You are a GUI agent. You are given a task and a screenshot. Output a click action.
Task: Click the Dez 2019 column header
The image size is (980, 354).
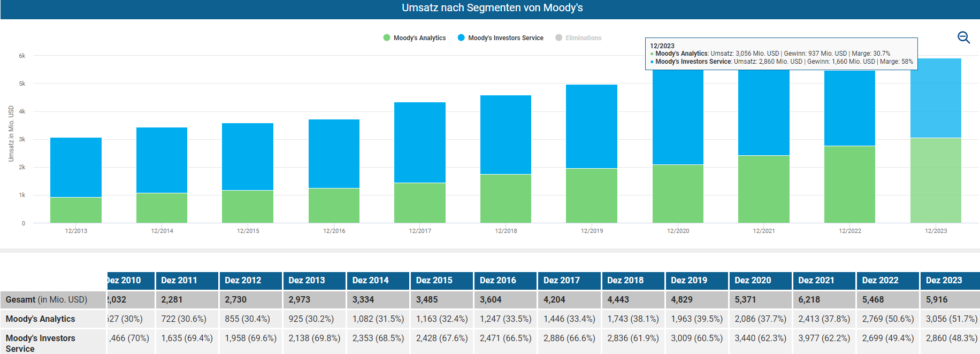pos(696,281)
